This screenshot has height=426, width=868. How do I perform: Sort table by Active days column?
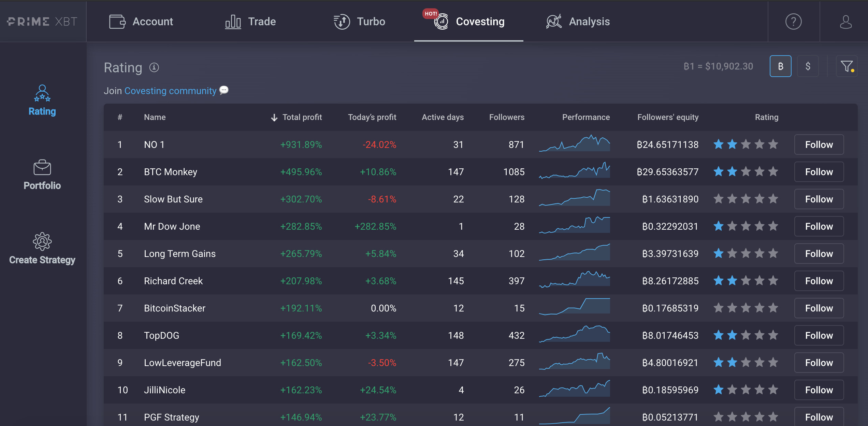tap(443, 117)
